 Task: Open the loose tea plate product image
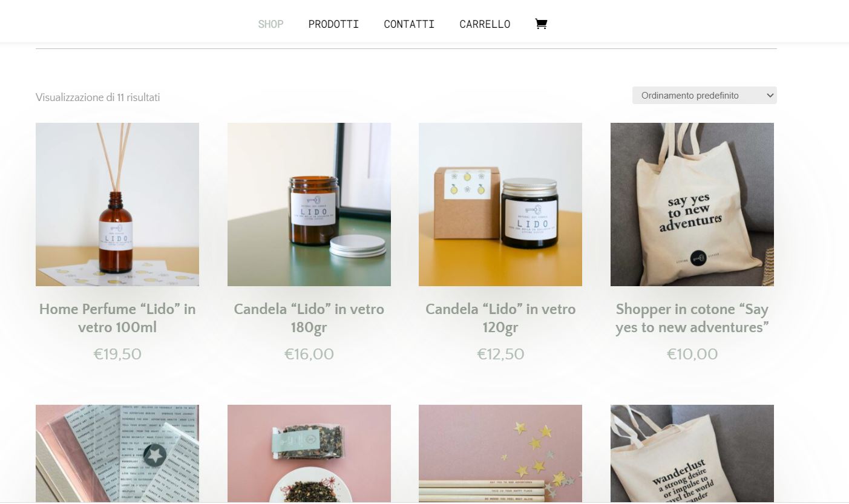(x=309, y=454)
